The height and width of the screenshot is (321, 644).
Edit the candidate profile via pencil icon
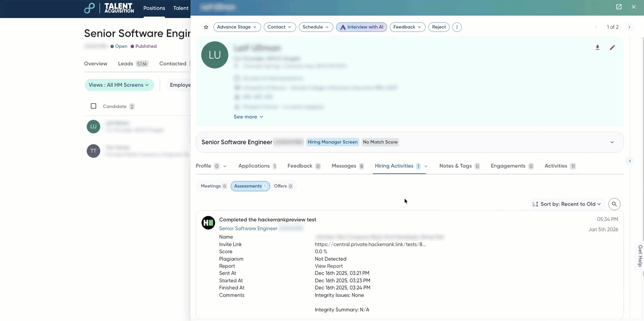[613, 47]
